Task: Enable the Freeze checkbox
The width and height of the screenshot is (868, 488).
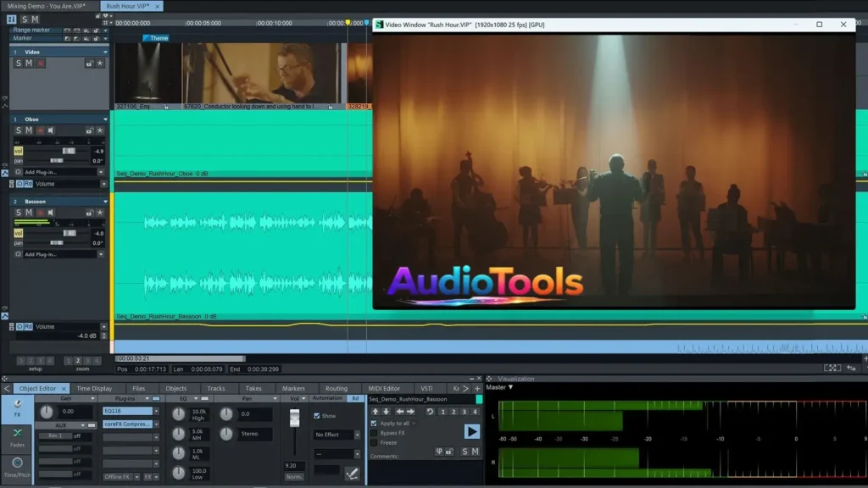Action: [x=374, y=442]
